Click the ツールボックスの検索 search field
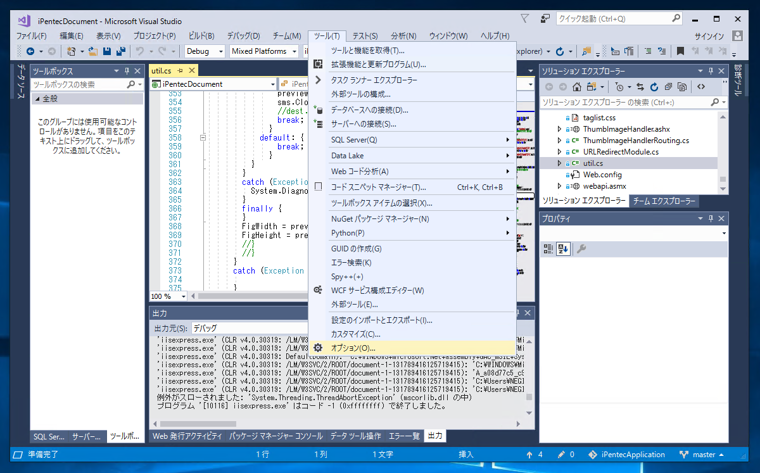This screenshot has width=760, height=473. pos(78,84)
